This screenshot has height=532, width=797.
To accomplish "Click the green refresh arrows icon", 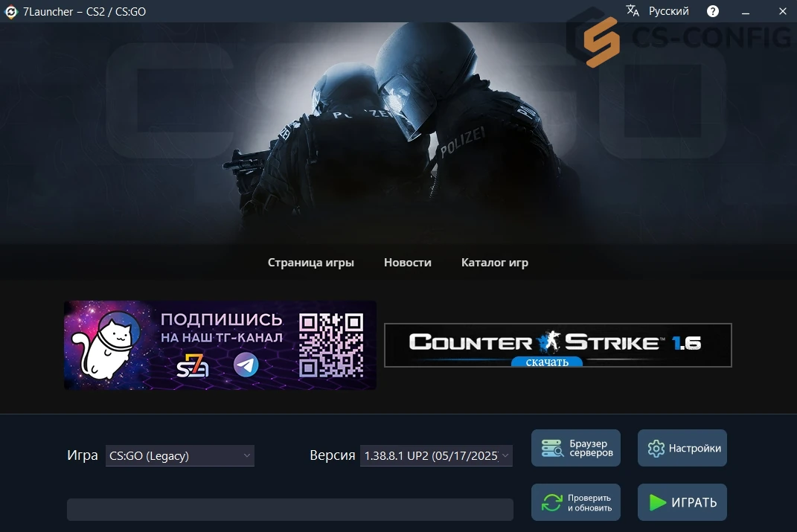I will pos(551,502).
